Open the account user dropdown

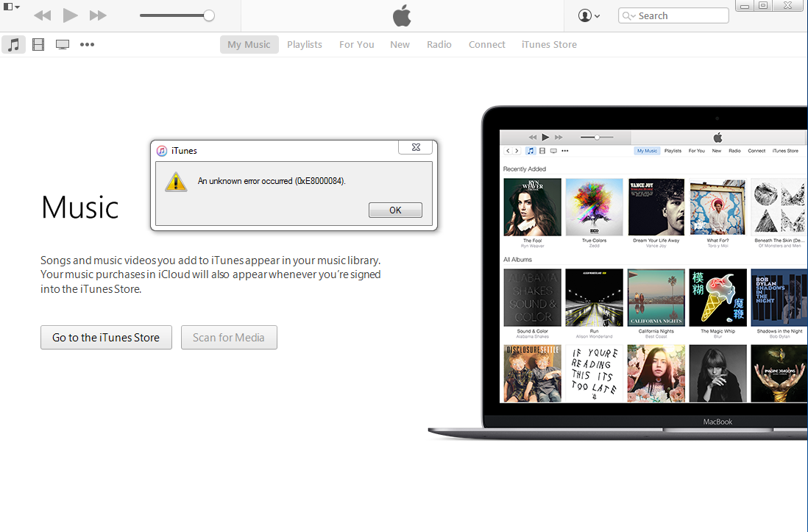click(589, 15)
